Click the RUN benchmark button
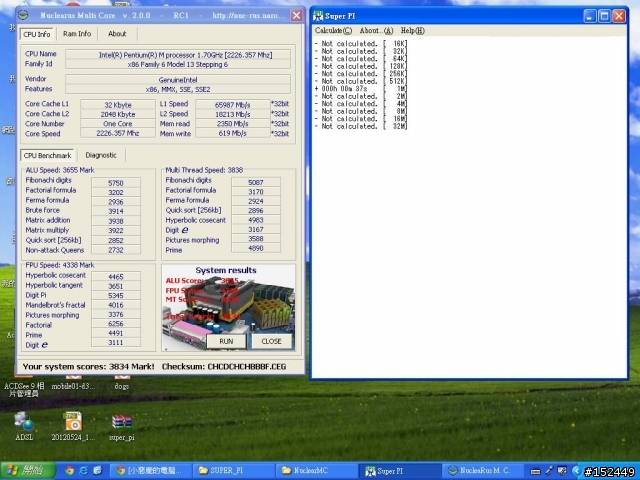This screenshot has height=480, width=640. coord(226,341)
